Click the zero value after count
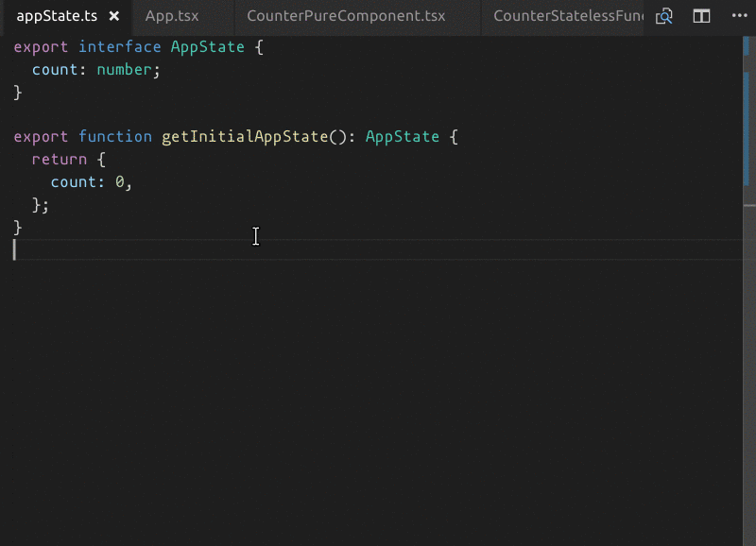 point(120,182)
